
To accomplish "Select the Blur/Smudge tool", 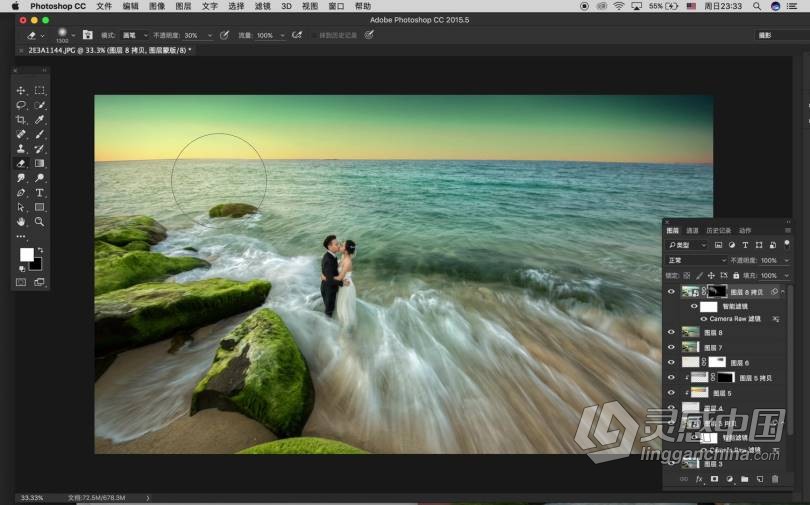I will (x=21, y=178).
